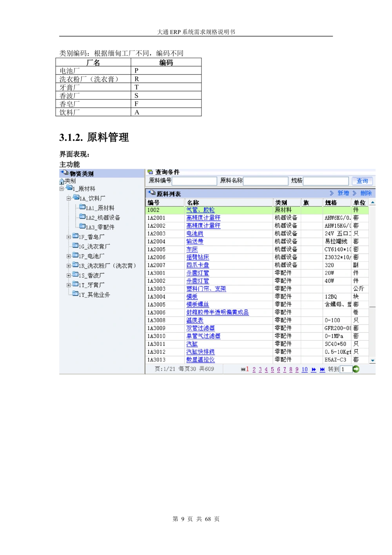392x555 pixels.
Task: Go to page 5 in pagination
Action: click(x=272, y=369)
